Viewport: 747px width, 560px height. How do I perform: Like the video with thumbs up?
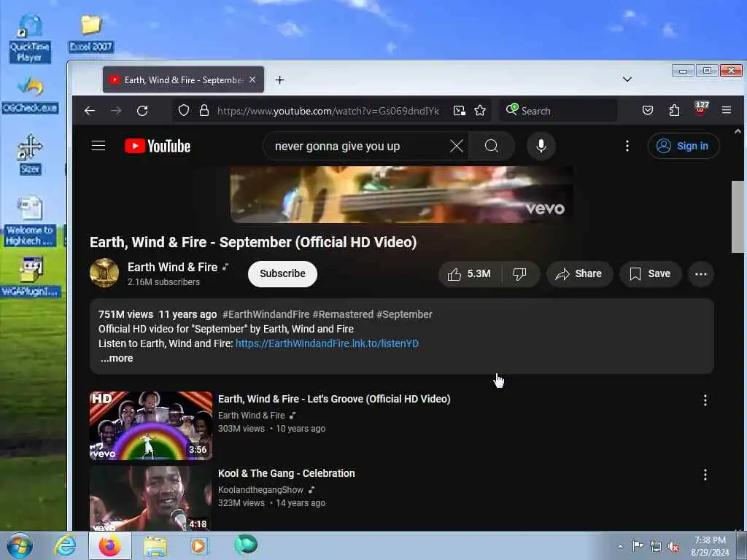[x=469, y=274]
